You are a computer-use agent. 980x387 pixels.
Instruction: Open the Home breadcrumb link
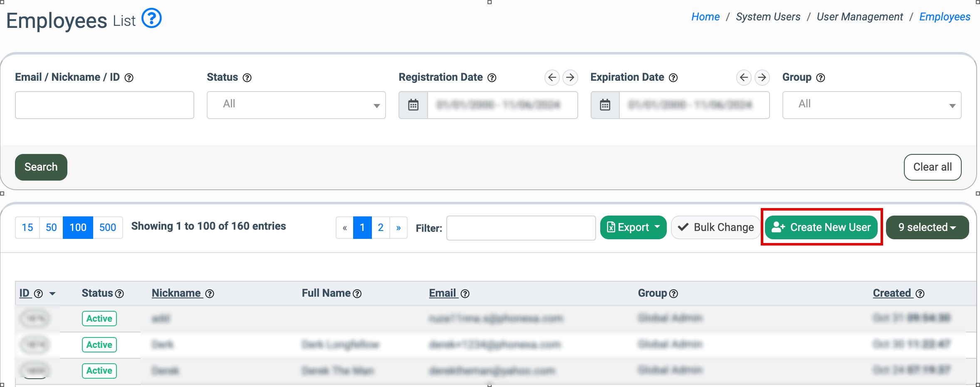(x=705, y=17)
